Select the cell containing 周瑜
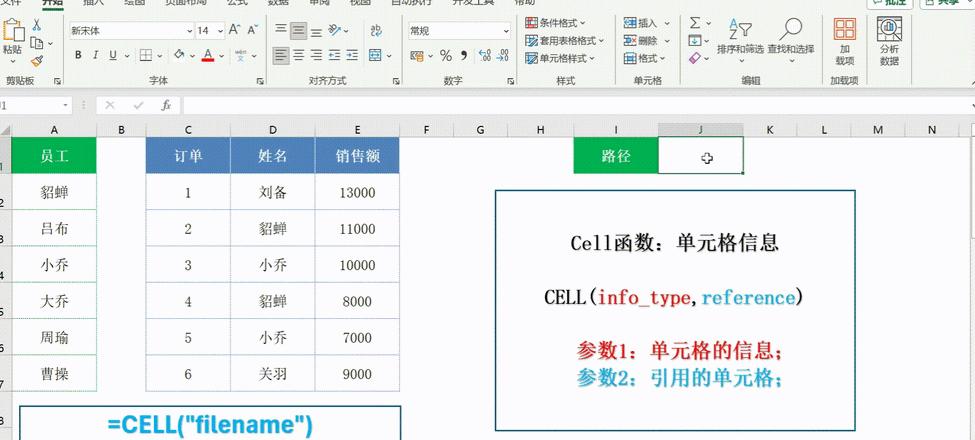 (54, 337)
